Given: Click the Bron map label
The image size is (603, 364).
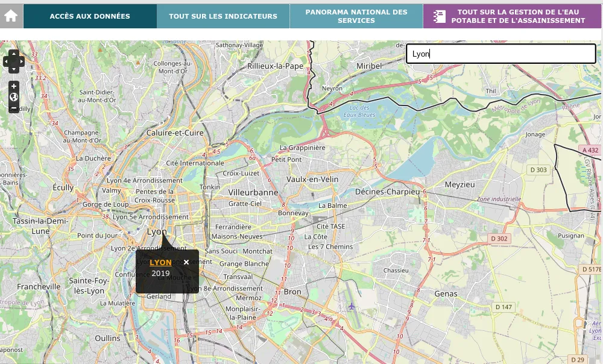Looking at the screenshot, I should [292, 292].
